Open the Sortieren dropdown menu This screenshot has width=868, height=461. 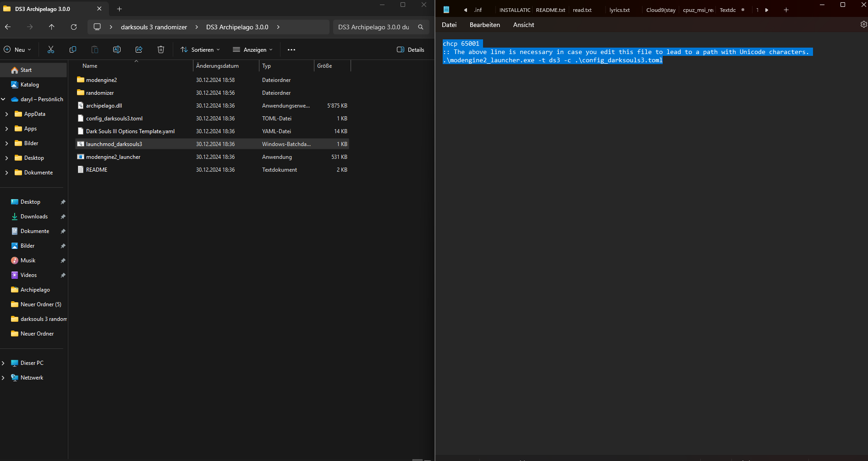pyautogui.click(x=201, y=49)
